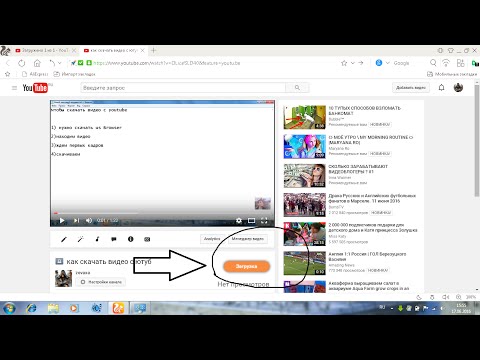480x360 pixels.
Task: Mute the video with speaker icon
Action: (x=89, y=220)
